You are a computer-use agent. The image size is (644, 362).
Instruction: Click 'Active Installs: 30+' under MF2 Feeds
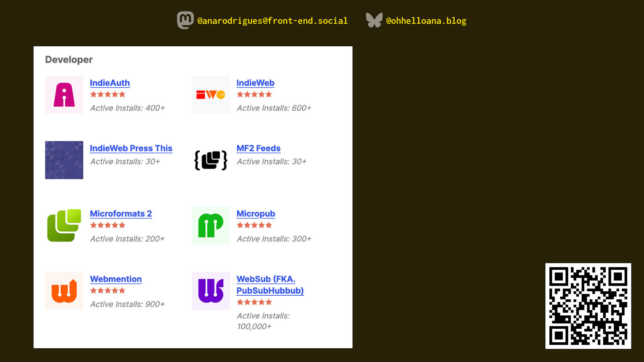272,162
